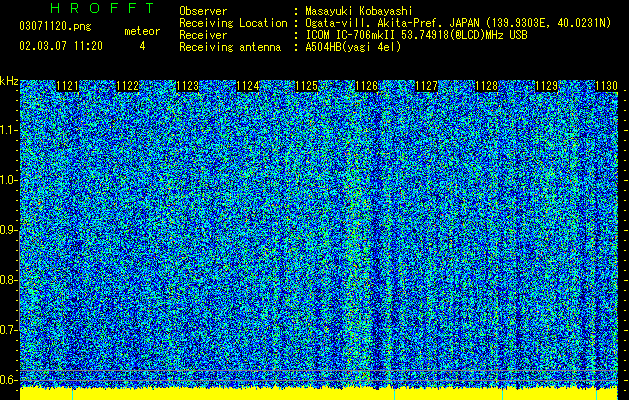
Task: Select antenna text A504HB(yagi 4el)
Action: coord(353,47)
